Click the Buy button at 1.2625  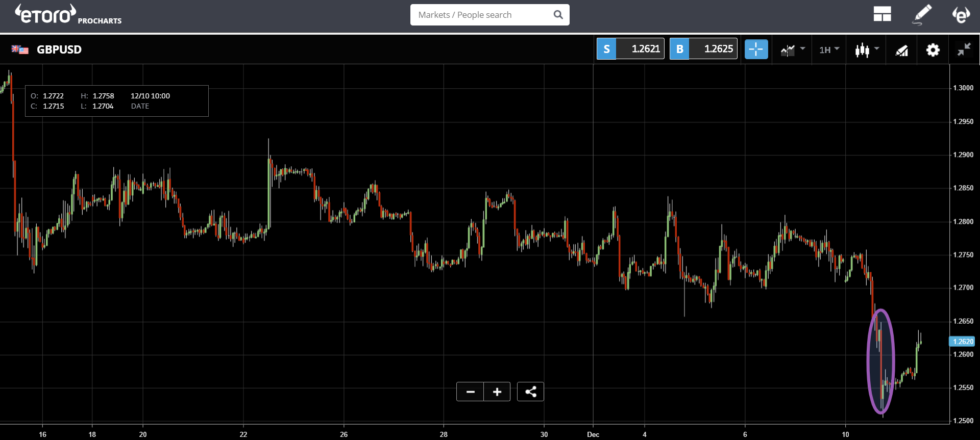pyautogui.click(x=703, y=49)
